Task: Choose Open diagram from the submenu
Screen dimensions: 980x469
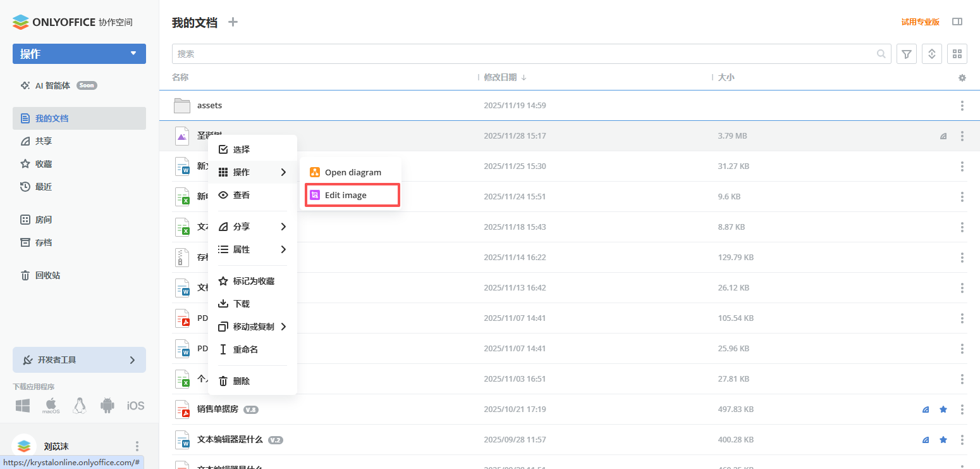Action: (x=351, y=172)
